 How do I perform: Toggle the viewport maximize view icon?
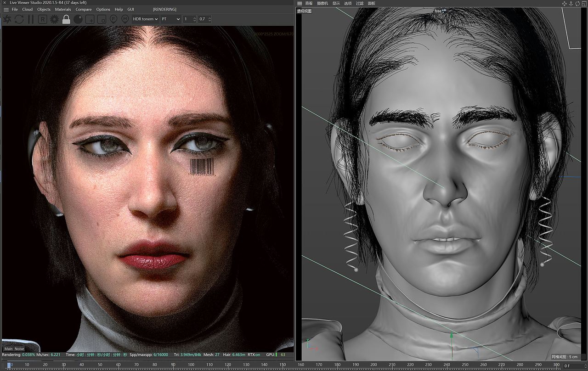(584, 3)
